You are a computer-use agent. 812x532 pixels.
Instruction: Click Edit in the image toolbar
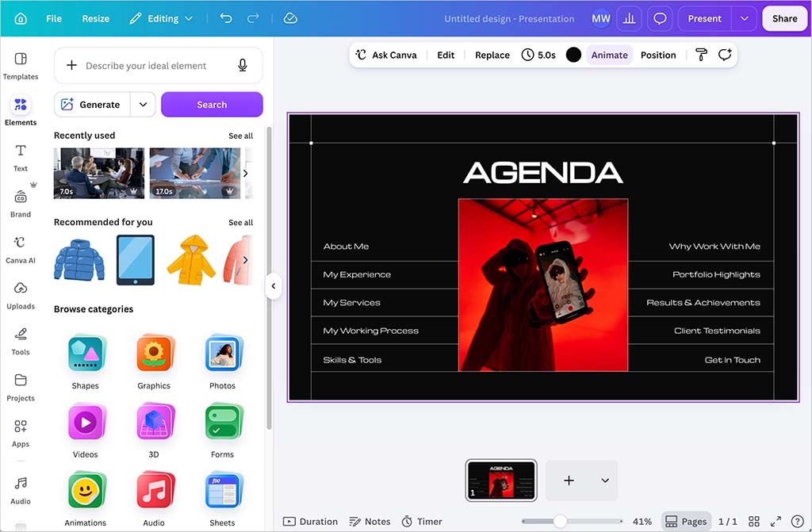coord(446,55)
